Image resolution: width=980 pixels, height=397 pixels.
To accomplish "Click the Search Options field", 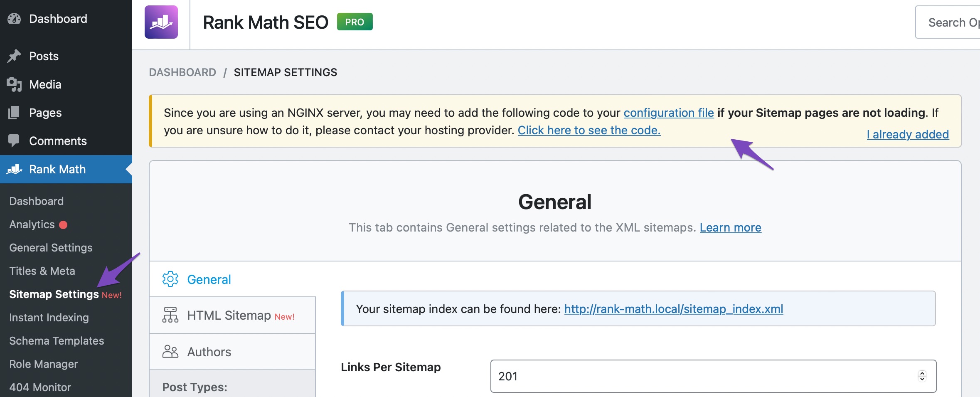I will click(x=948, y=22).
